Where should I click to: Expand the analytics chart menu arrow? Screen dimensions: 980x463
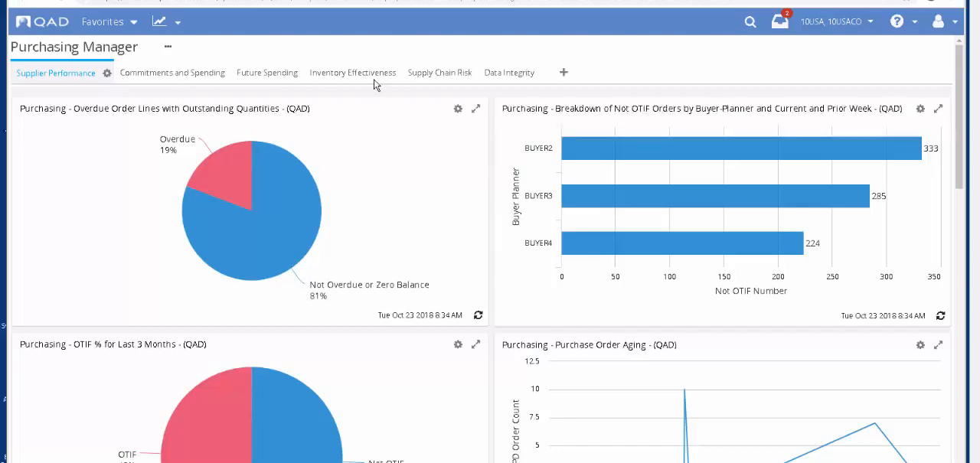(178, 22)
